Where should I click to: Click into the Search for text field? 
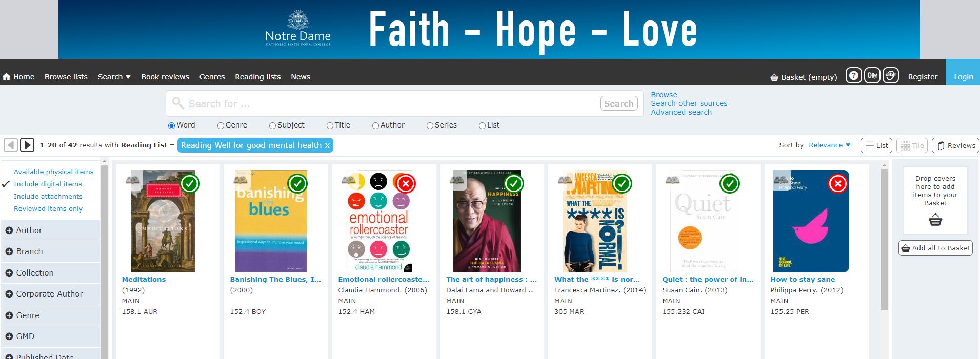click(x=392, y=103)
